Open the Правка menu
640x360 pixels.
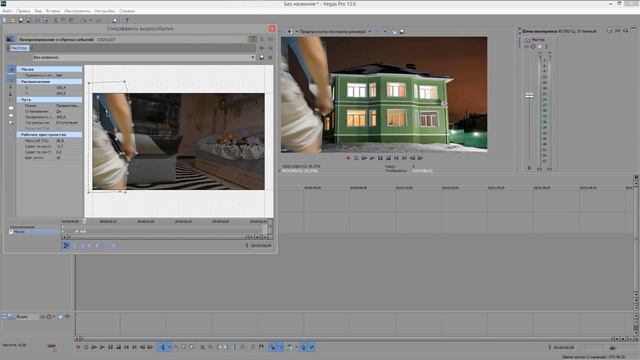[x=23, y=11]
